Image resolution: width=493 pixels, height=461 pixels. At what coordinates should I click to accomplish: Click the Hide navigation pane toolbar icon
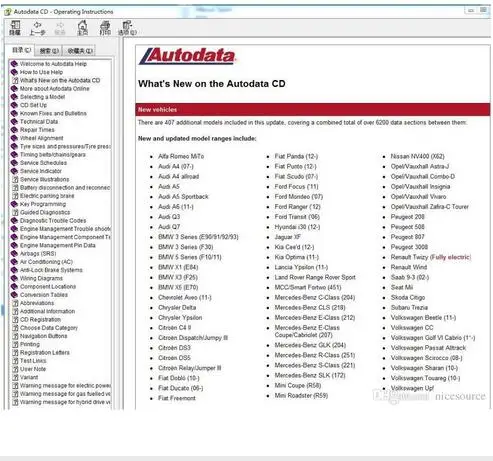(x=15, y=28)
